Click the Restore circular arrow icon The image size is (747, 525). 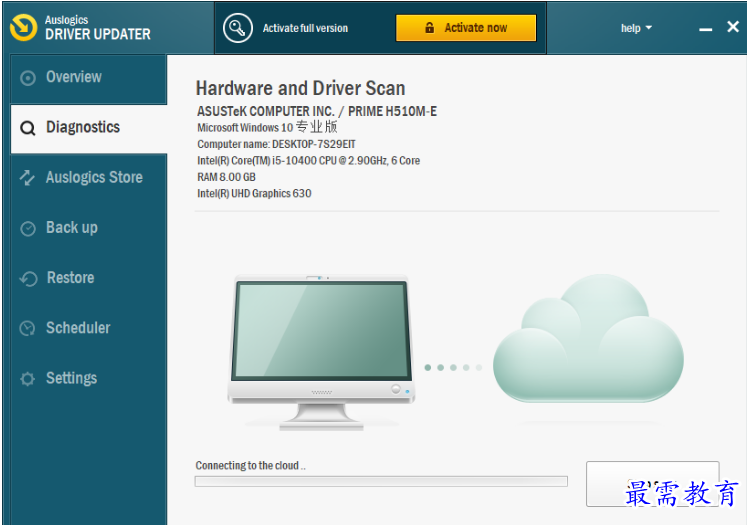(28, 279)
